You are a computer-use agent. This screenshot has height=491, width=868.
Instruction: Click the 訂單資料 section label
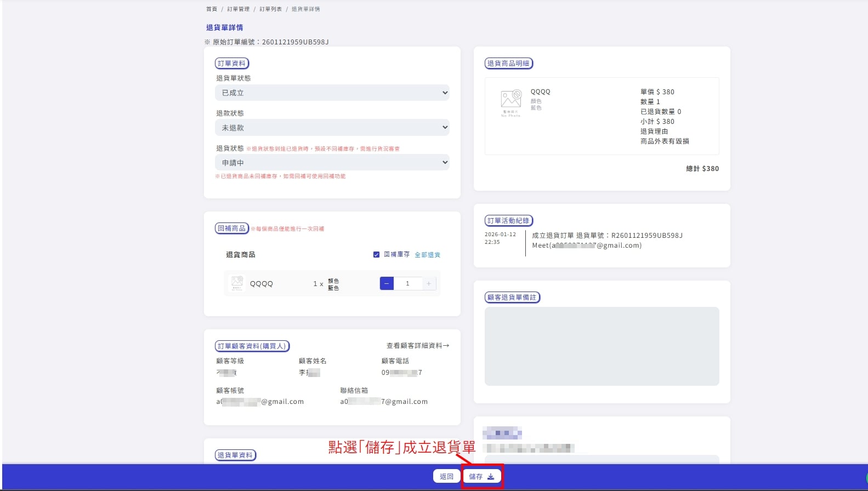[x=232, y=64]
